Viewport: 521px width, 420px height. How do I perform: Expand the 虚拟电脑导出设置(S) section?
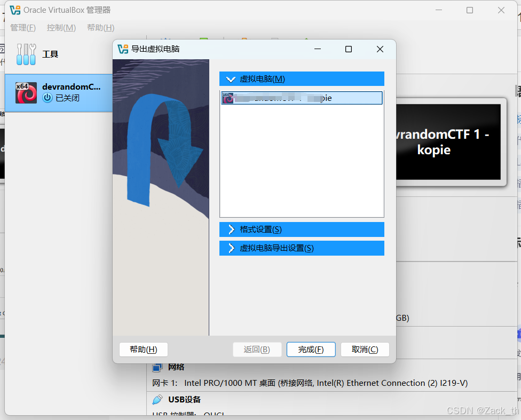point(302,248)
